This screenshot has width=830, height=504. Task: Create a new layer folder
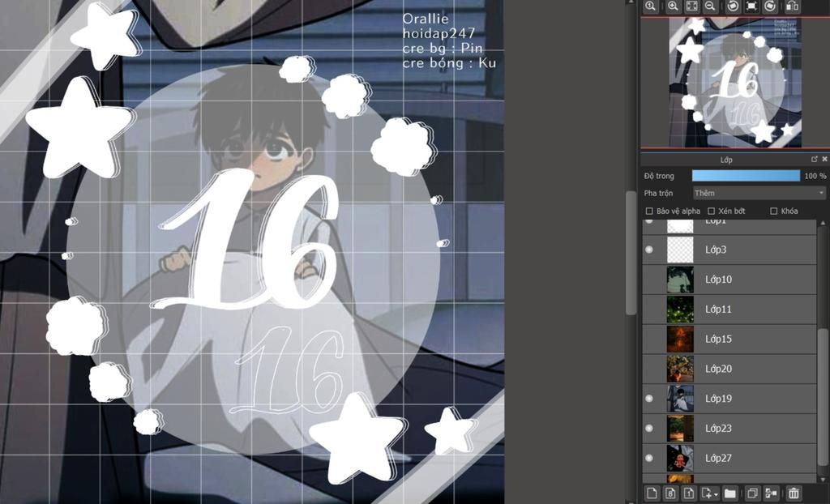(x=730, y=493)
